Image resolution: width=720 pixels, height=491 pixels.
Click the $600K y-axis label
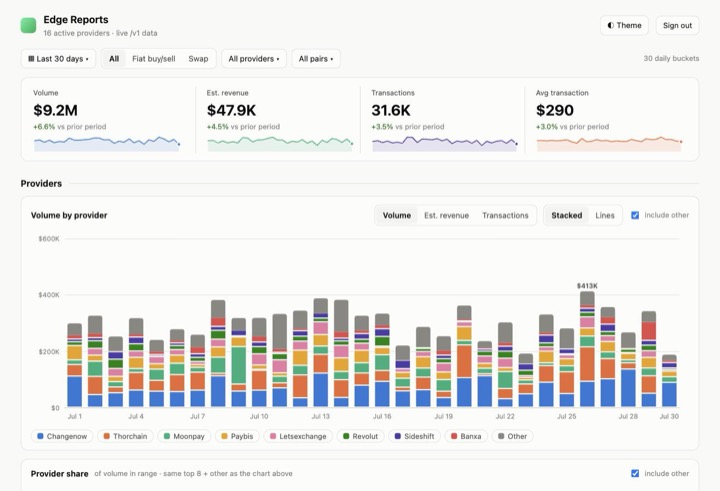tap(49, 239)
